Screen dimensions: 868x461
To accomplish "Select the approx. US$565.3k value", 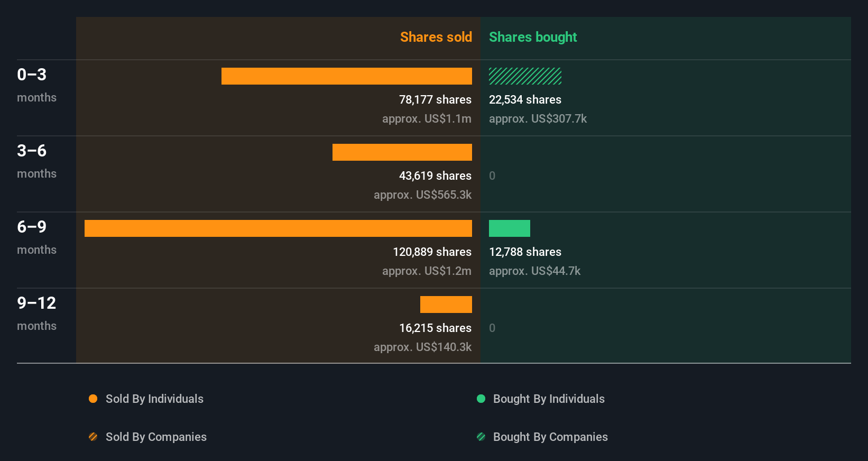I will 422,195.
